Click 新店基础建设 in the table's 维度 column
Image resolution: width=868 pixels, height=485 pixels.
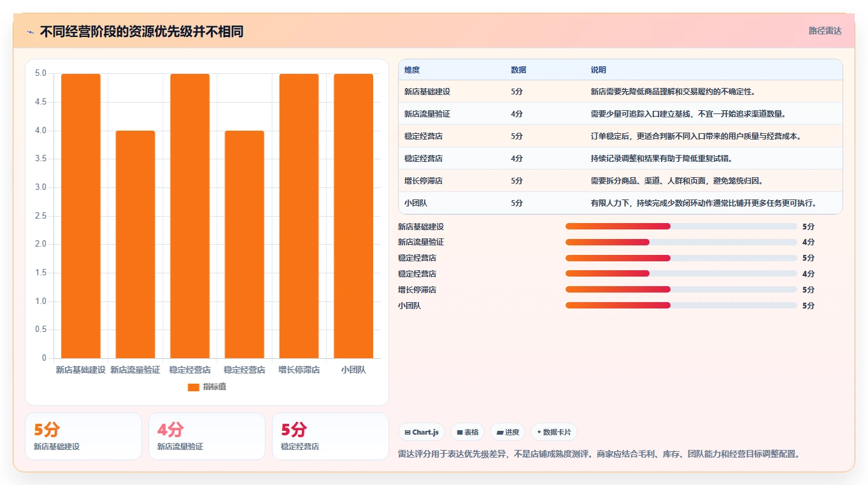[x=427, y=92]
